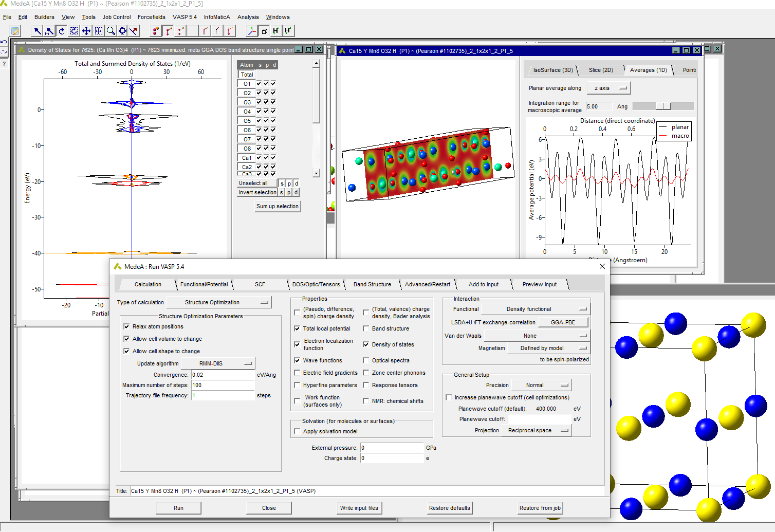This screenshot has width=775, height=532.
Task: Open the Update algorithm RMM-DIIS dropdown
Action: point(218,363)
